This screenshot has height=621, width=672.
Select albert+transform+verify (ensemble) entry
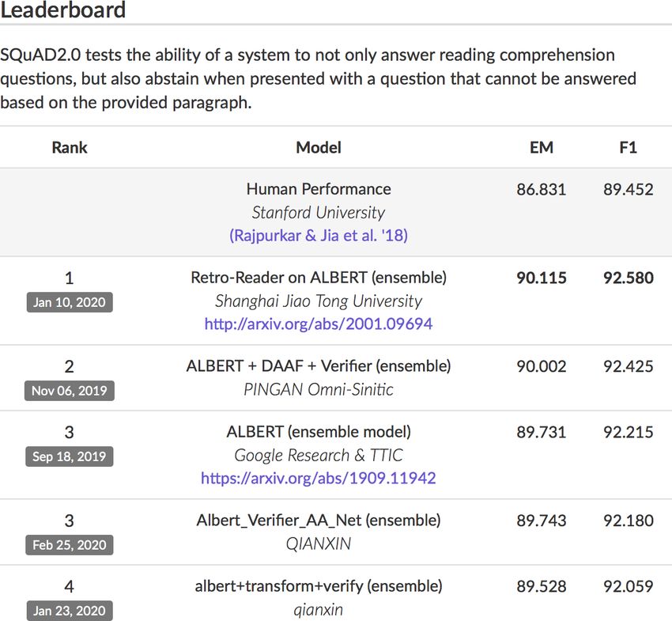(x=319, y=586)
